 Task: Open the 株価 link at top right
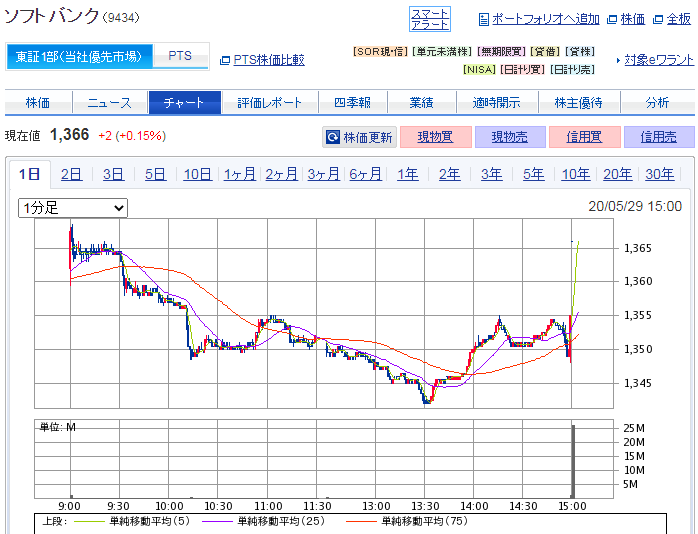click(x=633, y=19)
